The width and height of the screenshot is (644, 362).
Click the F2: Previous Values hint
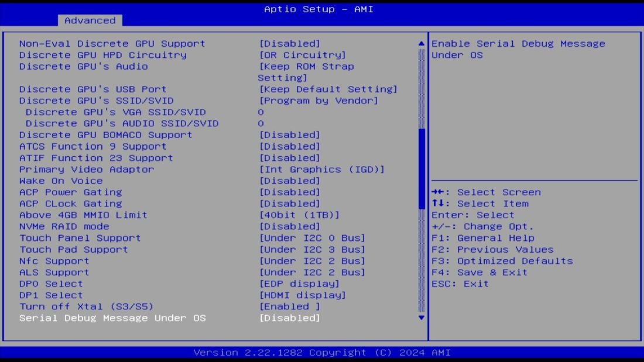(x=492, y=250)
